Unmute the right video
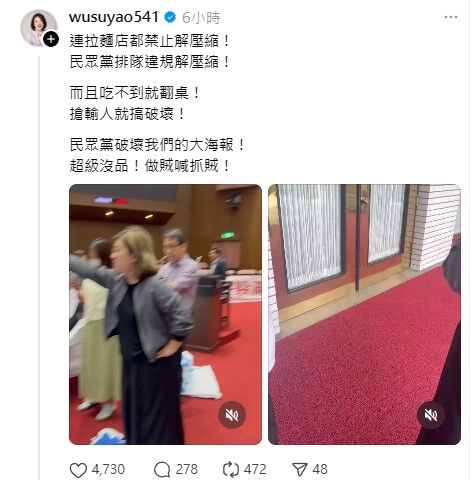The width and height of the screenshot is (470, 480). click(431, 415)
